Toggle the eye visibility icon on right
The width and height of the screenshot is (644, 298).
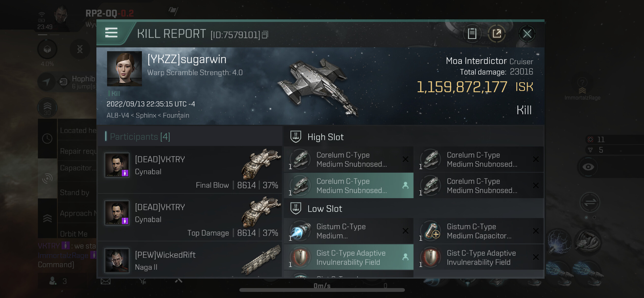coord(588,167)
